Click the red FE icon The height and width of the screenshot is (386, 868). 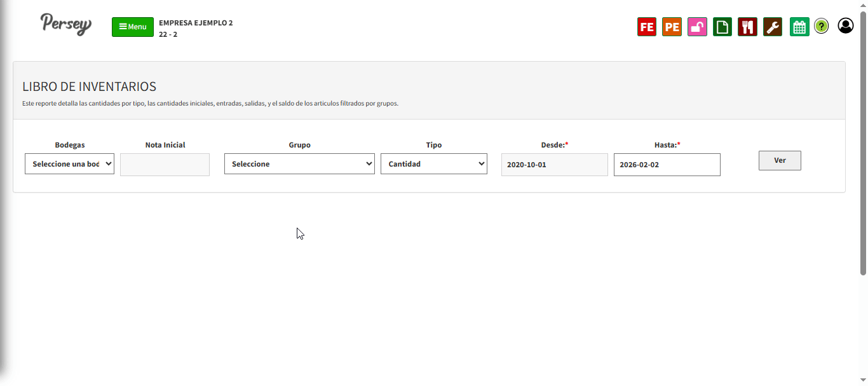click(646, 27)
